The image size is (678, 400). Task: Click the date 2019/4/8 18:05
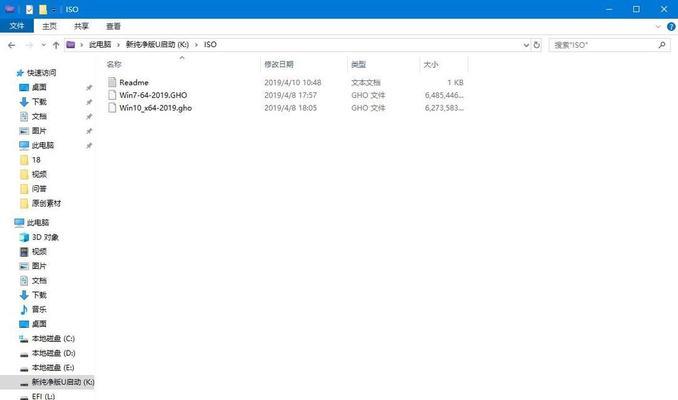click(291, 108)
